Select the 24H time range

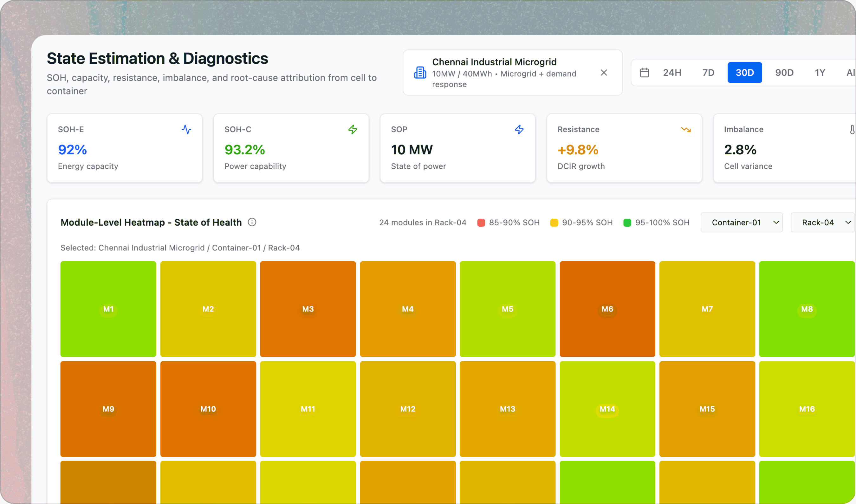pyautogui.click(x=672, y=72)
